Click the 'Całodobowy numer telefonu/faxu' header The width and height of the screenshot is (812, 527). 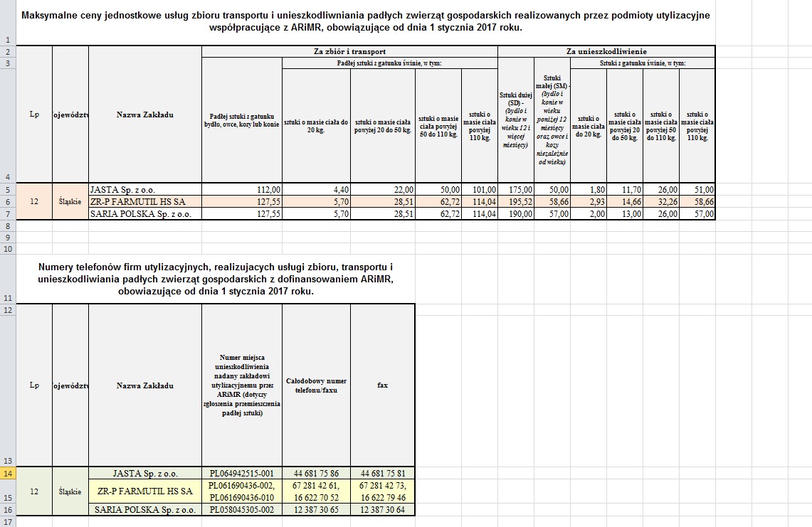point(317,385)
